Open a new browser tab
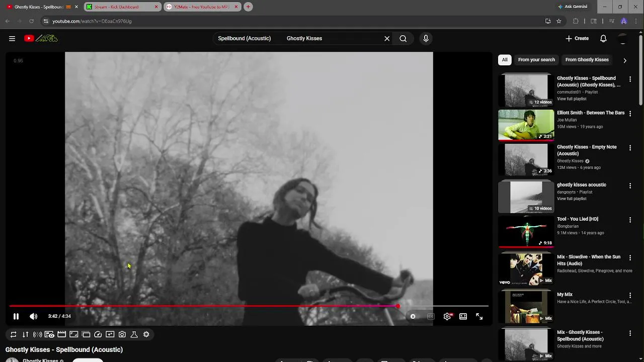Viewport: 644px width, 362px height. [x=248, y=7]
